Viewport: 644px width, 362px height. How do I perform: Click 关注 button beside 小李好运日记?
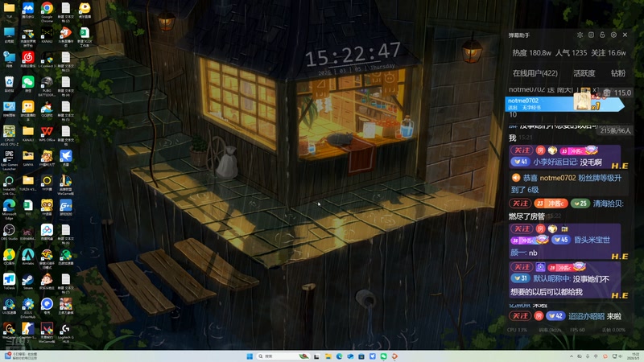tap(522, 150)
